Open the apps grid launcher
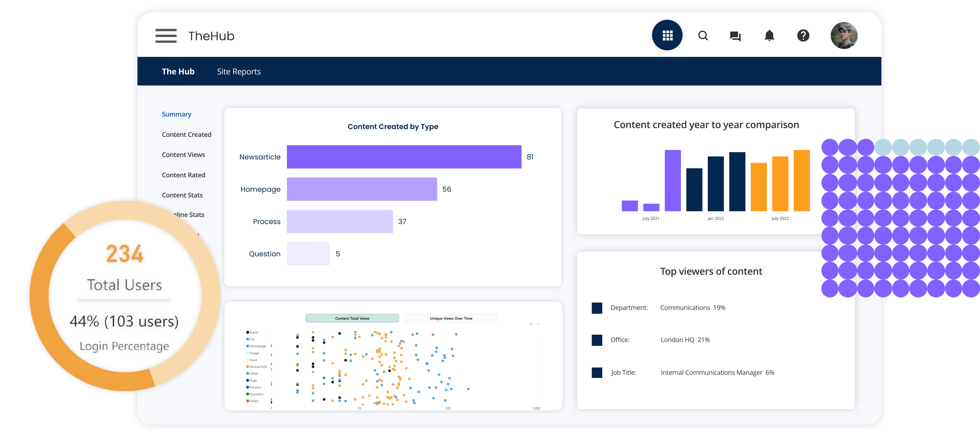 [667, 35]
